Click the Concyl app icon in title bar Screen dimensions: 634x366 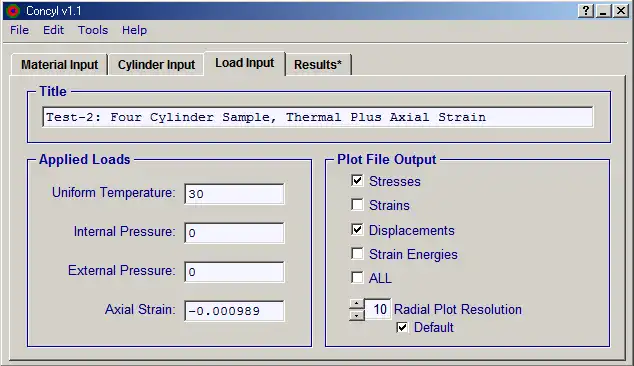tap(13, 11)
